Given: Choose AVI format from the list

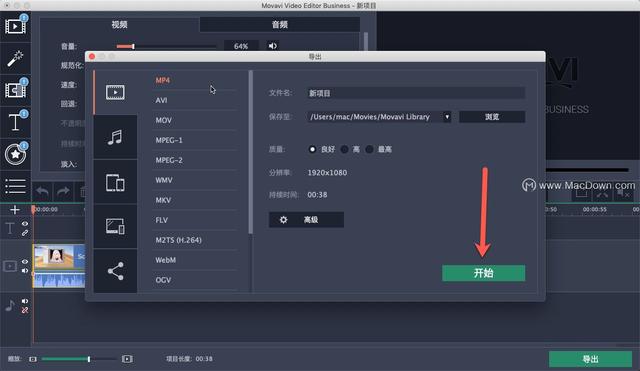Looking at the screenshot, I should coord(161,100).
